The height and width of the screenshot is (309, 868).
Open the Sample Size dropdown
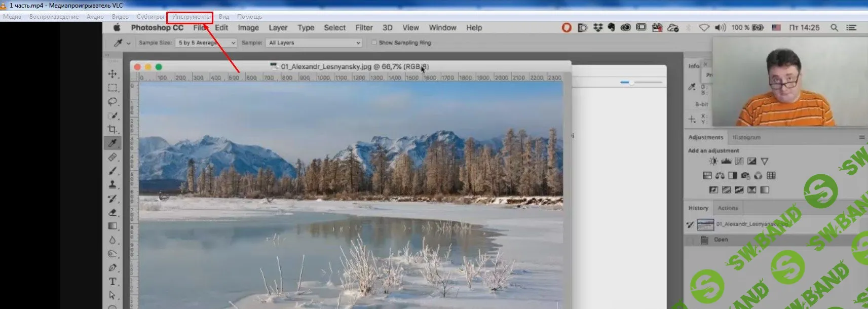point(206,43)
